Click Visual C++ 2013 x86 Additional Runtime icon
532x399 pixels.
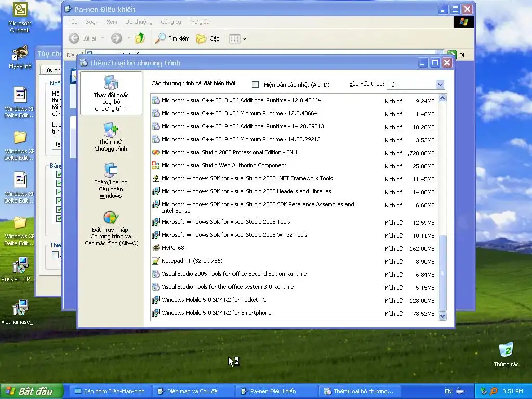coord(156,100)
